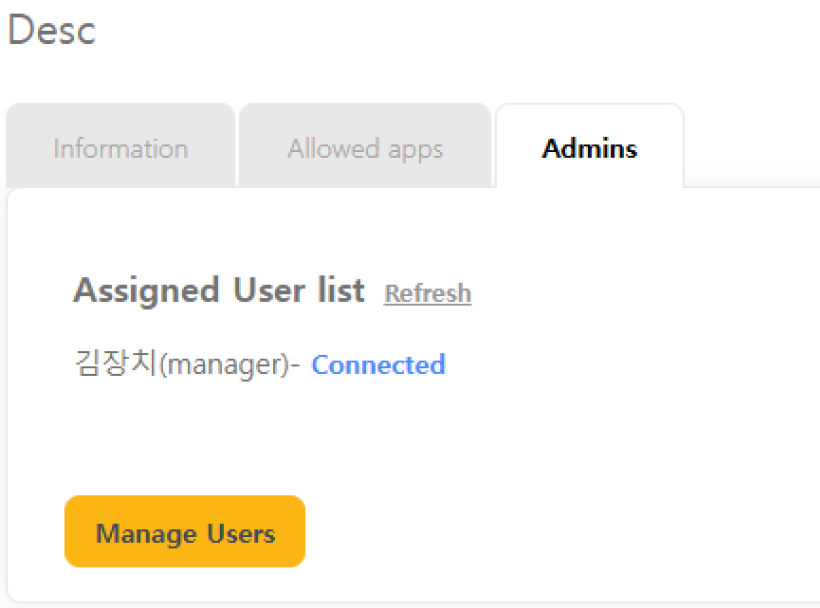Select the user 김장치(manager) entry
The image size is (820, 608).
point(187,365)
